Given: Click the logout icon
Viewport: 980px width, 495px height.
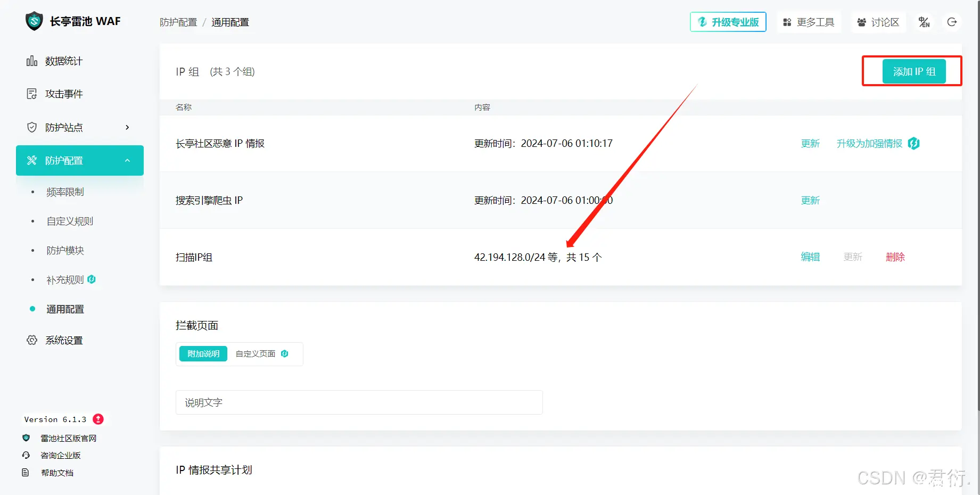Looking at the screenshot, I should click(x=952, y=22).
